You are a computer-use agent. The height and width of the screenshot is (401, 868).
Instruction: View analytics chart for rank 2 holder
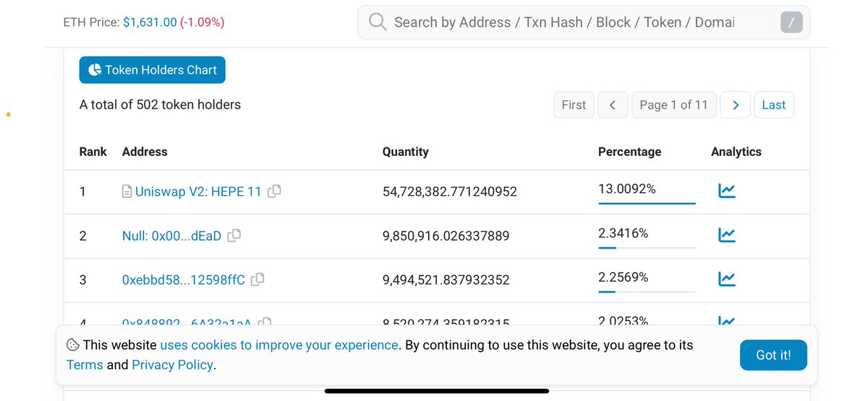pos(727,235)
